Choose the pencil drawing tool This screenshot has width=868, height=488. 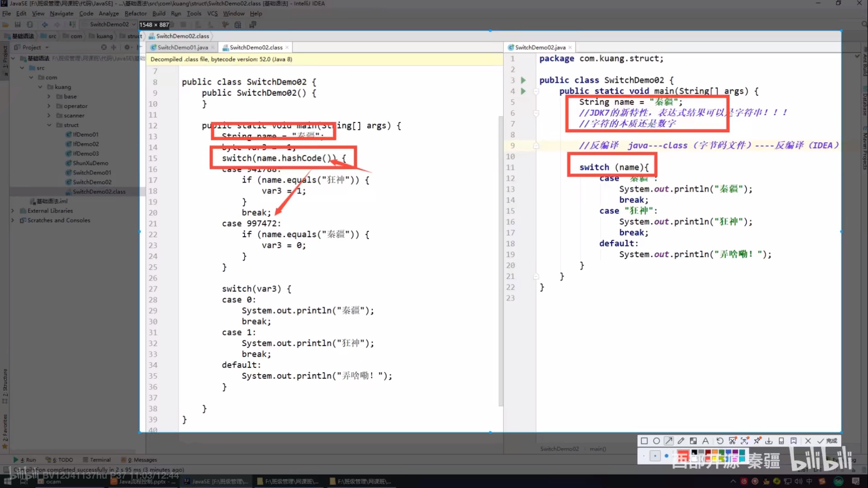coord(681,441)
